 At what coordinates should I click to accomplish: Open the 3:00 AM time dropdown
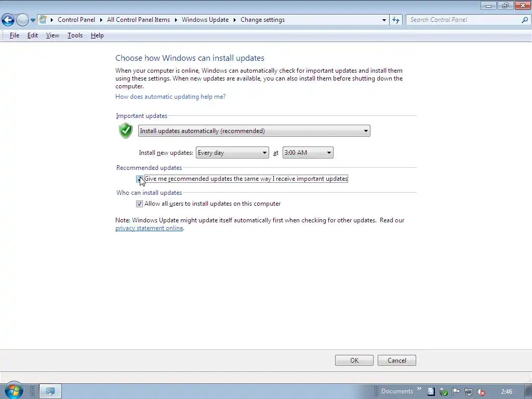click(x=308, y=153)
